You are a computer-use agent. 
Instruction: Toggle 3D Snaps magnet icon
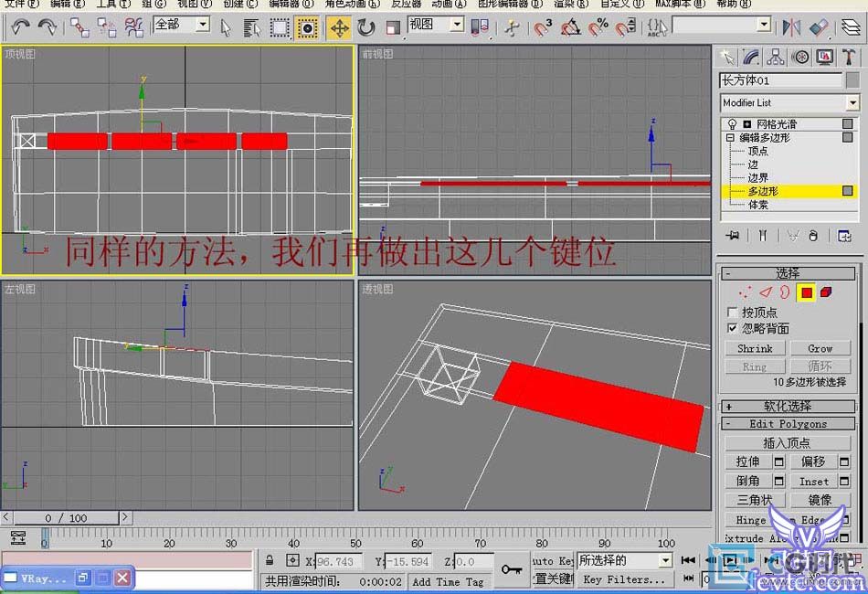tap(543, 27)
